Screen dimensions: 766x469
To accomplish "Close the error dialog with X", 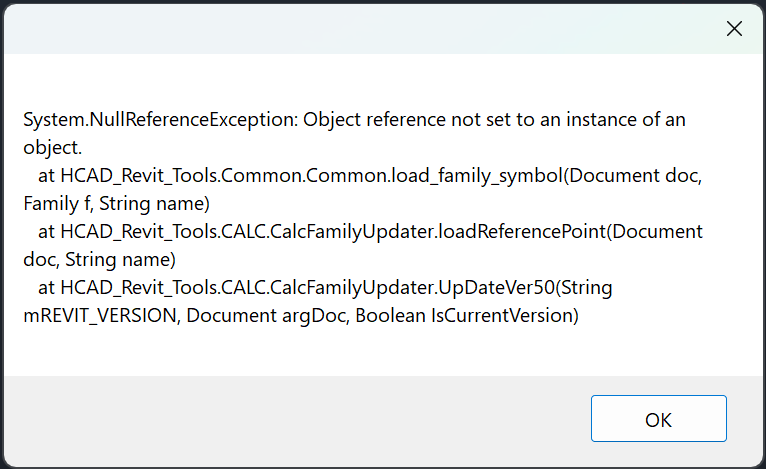I will pyautogui.click(x=734, y=29).
